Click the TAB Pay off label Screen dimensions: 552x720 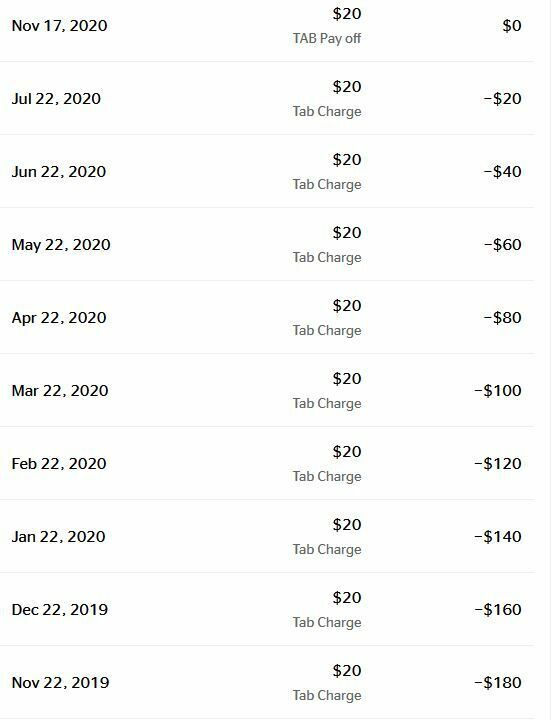tap(327, 39)
